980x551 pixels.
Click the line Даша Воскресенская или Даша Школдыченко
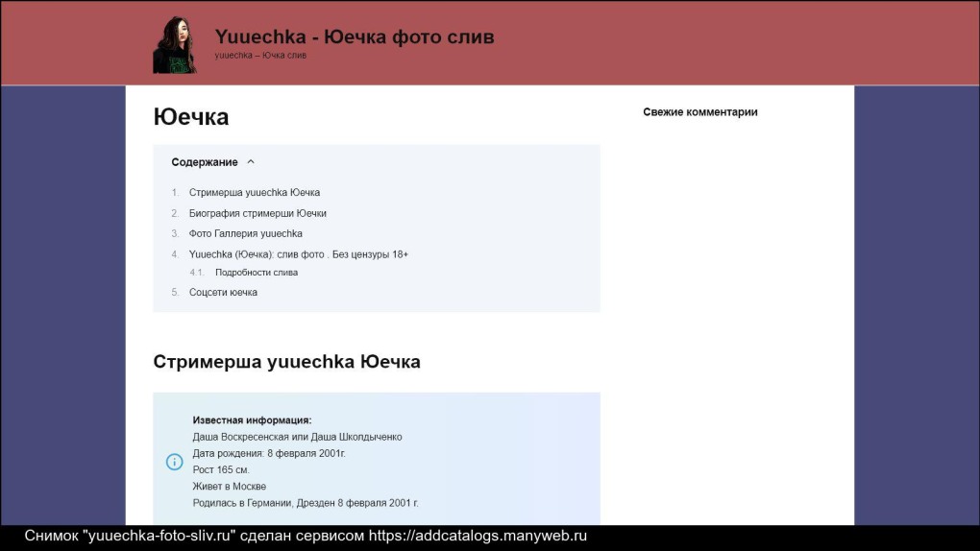[x=297, y=437]
